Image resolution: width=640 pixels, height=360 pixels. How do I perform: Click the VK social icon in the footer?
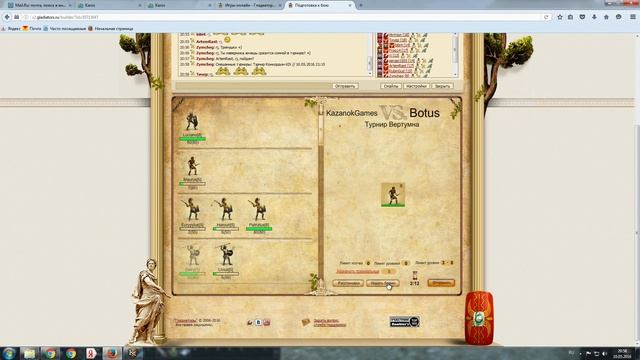(x=258, y=322)
